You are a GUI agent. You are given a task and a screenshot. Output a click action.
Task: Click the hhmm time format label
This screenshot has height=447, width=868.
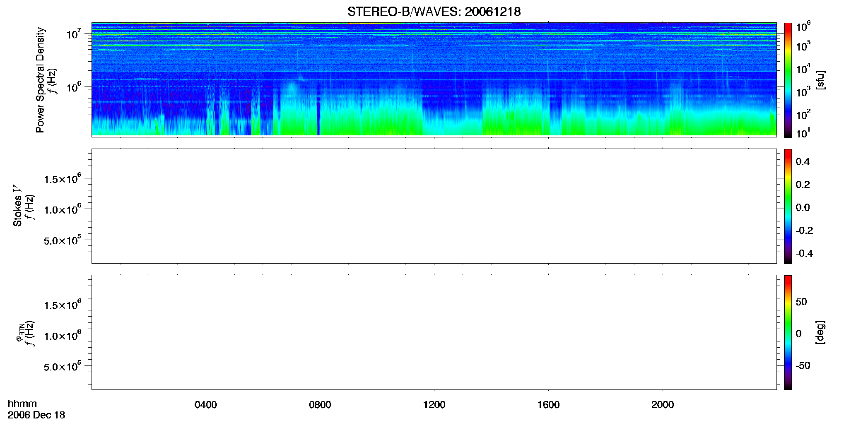(x=22, y=404)
